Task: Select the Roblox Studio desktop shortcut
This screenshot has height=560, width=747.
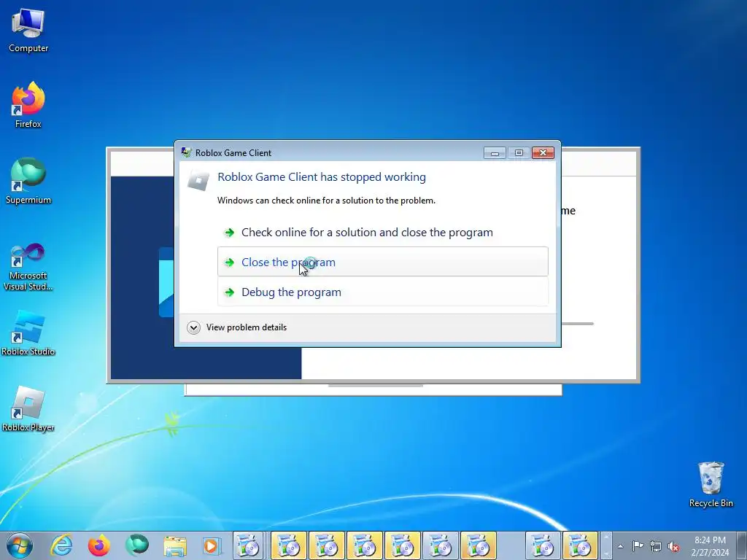Action: pyautogui.click(x=28, y=333)
